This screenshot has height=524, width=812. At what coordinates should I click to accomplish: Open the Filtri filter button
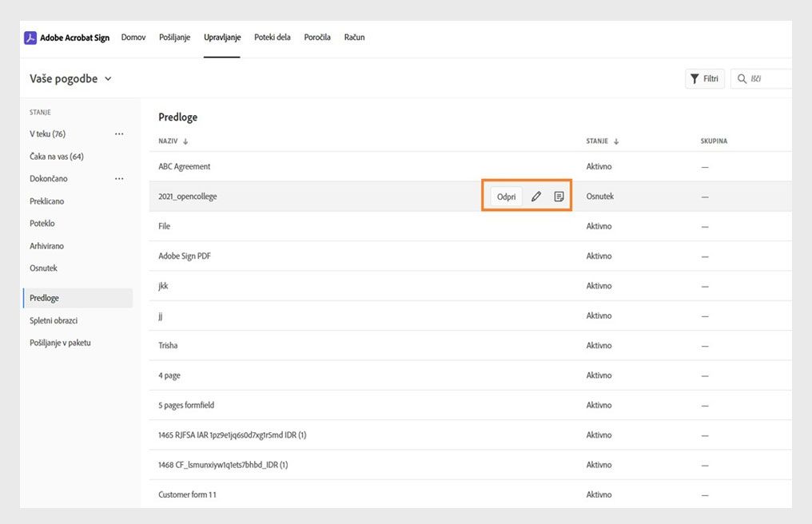[x=705, y=79]
